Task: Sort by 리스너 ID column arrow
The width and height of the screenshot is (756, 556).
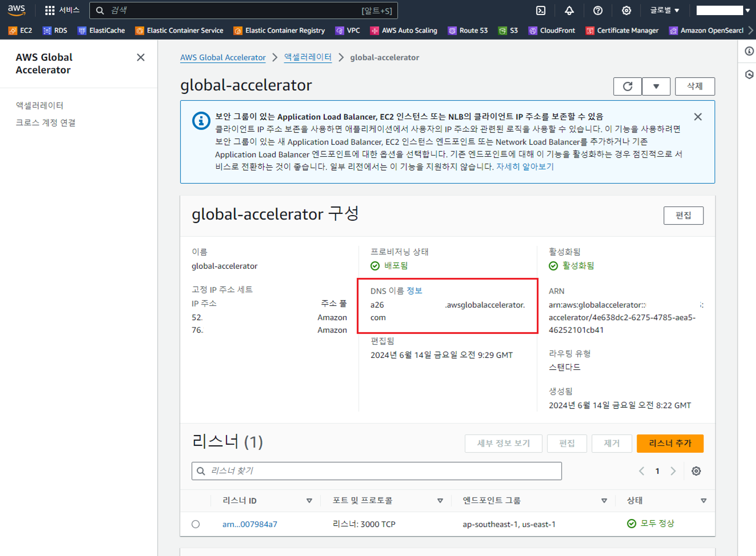Action: point(309,500)
